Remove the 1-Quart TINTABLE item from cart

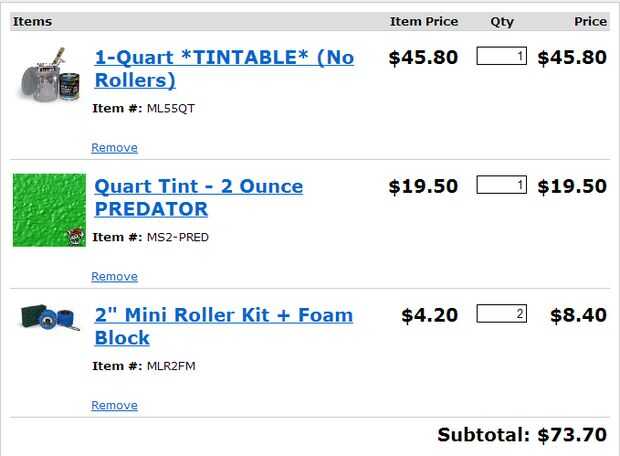114,147
